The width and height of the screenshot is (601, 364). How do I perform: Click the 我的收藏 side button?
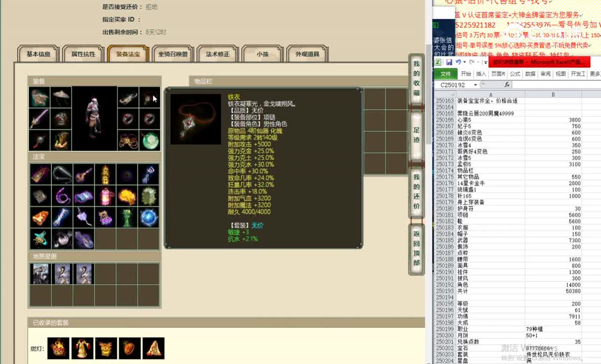tap(416, 79)
